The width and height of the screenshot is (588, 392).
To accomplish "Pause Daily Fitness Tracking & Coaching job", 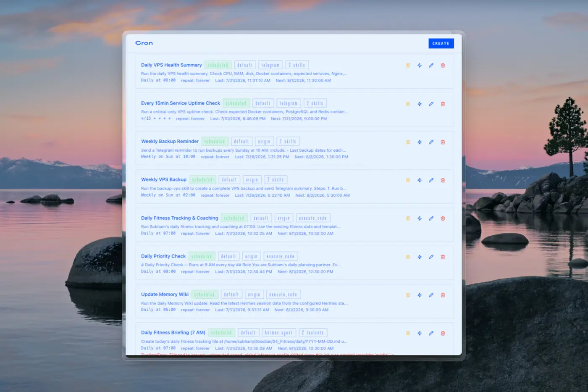I will (408, 218).
